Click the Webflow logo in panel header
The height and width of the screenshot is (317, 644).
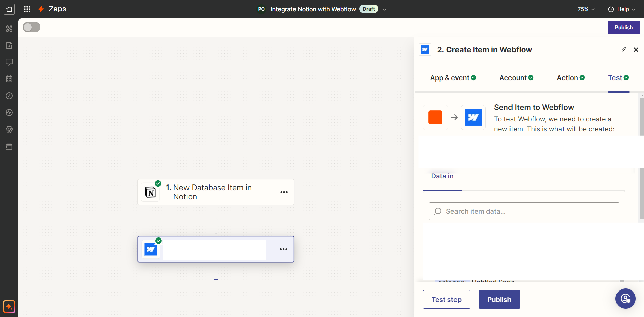[x=425, y=50]
